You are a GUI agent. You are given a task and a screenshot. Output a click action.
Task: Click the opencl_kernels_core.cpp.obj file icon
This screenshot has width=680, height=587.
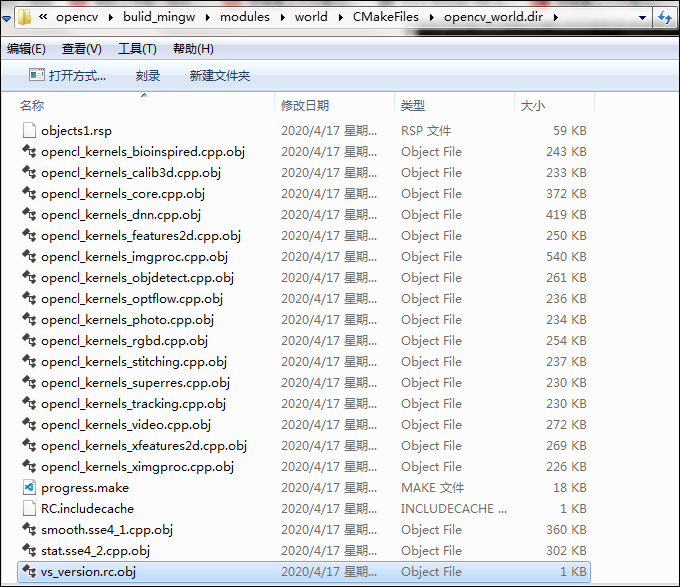click(x=29, y=193)
